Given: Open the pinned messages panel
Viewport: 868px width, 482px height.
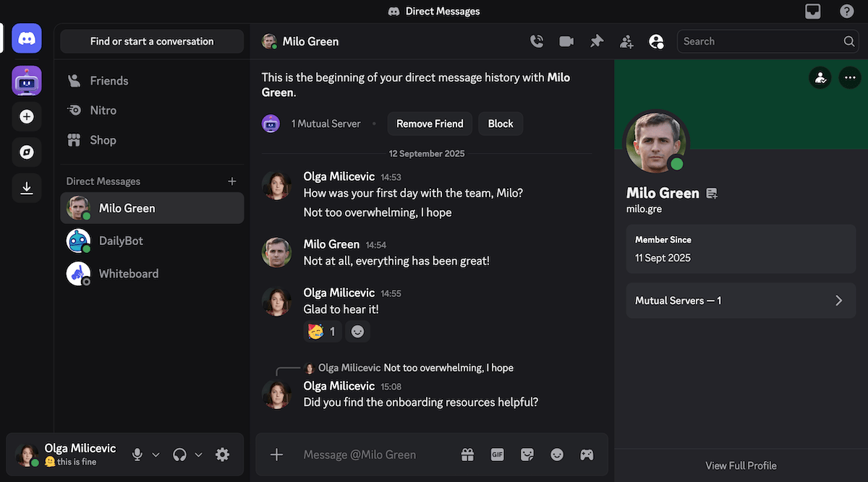Looking at the screenshot, I should pyautogui.click(x=596, y=41).
